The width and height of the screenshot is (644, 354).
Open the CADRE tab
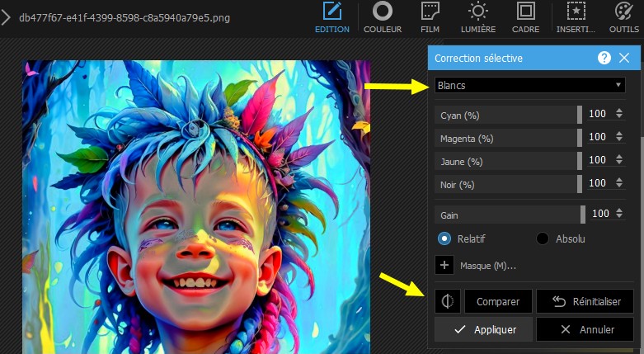pyautogui.click(x=526, y=17)
